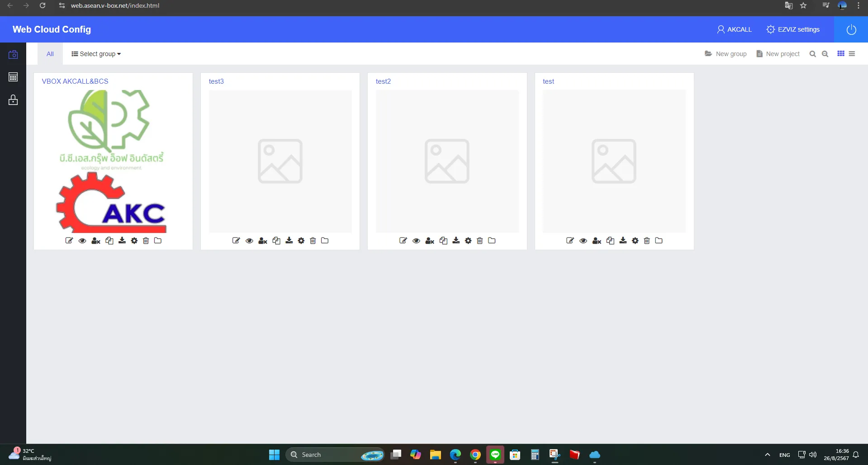Copy the test3 project

[276, 241]
